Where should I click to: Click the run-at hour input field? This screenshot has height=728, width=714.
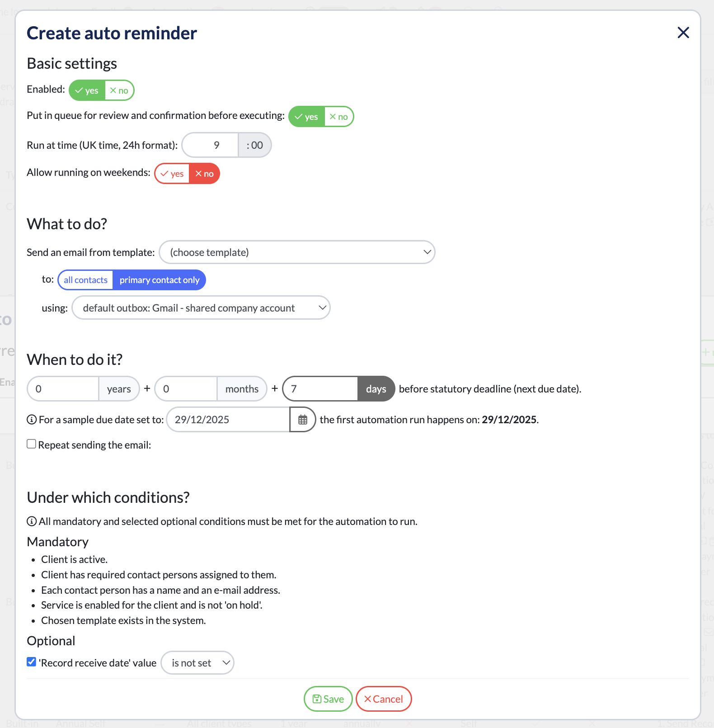(x=211, y=146)
